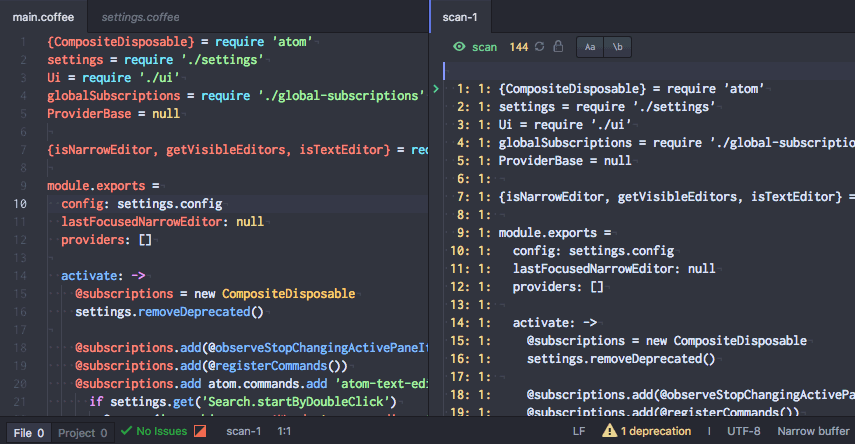Click "if settings.get('Search.startByDoubleClick')" line

click(x=243, y=401)
